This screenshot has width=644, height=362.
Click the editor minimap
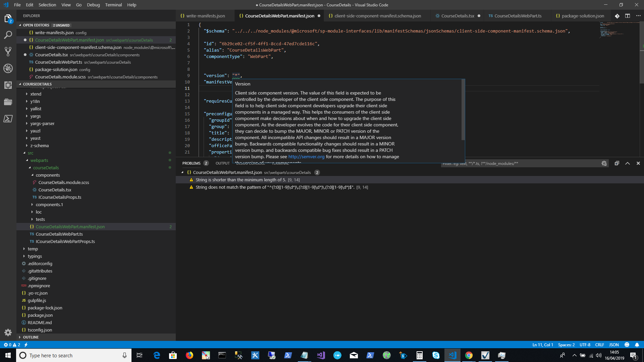[x=619, y=30]
